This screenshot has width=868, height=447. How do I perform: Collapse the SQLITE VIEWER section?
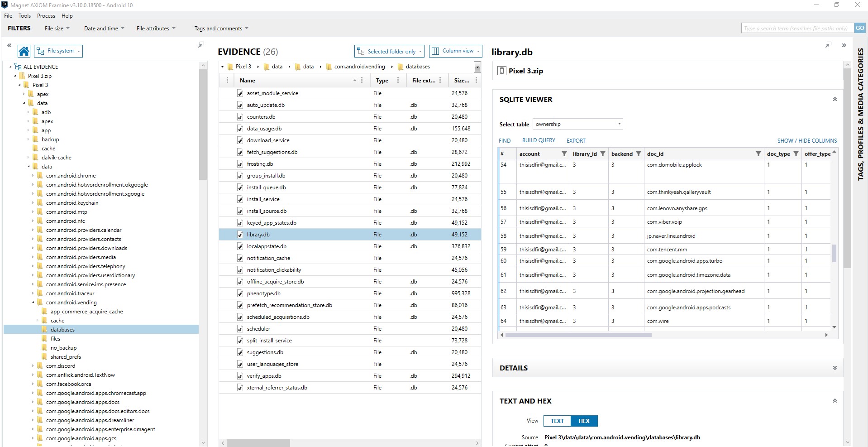click(x=835, y=99)
